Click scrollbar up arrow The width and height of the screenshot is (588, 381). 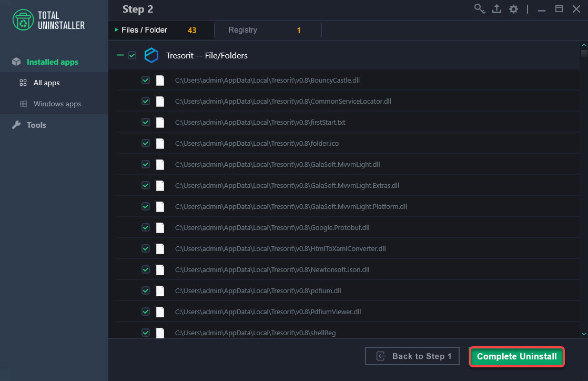[584, 45]
